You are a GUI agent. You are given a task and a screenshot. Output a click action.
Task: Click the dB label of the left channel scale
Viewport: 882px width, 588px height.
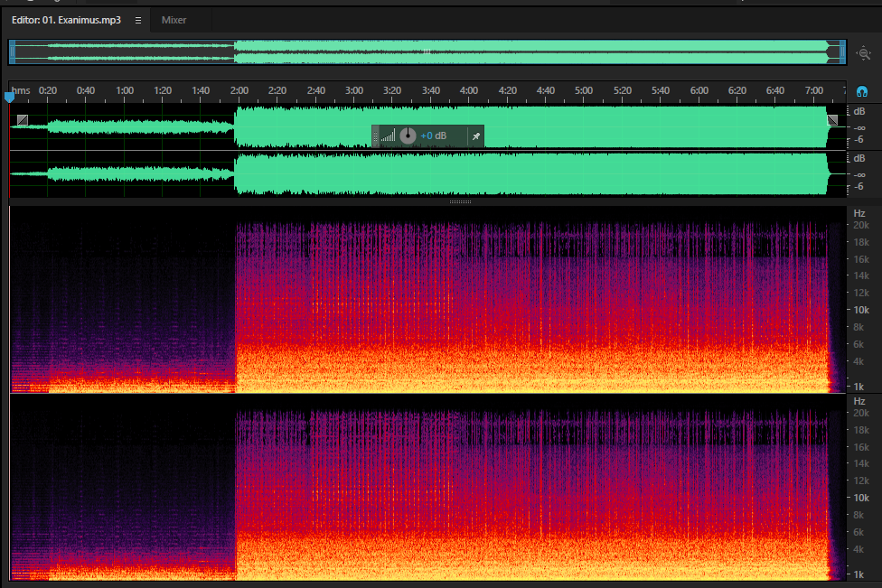tap(859, 111)
